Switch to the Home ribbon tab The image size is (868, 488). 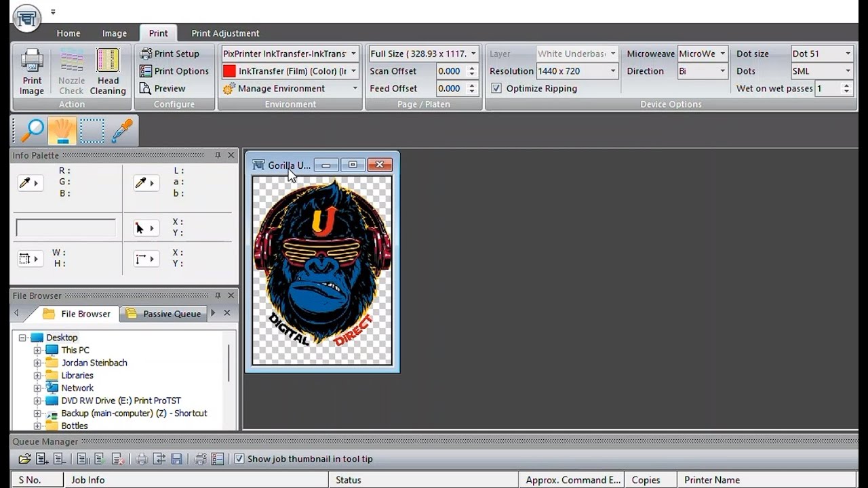coord(68,33)
